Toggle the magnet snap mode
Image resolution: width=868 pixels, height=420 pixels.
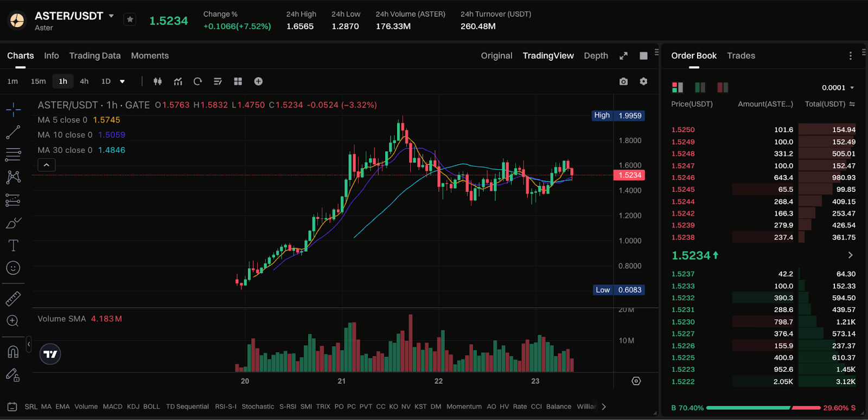pos(13,352)
